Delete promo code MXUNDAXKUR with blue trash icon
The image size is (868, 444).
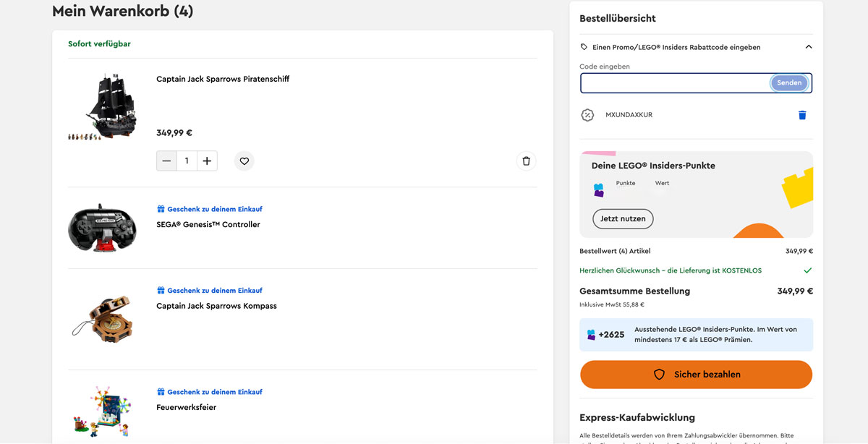click(801, 115)
